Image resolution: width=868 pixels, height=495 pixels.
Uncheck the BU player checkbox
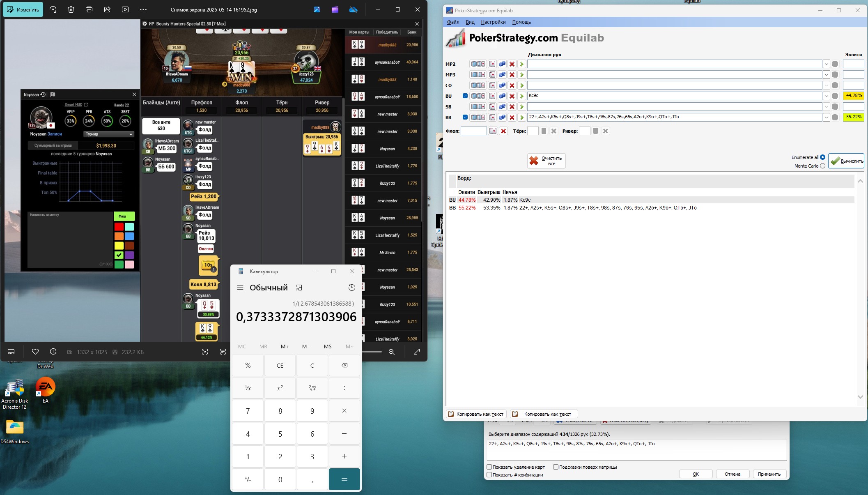pyautogui.click(x=465, y=96)
